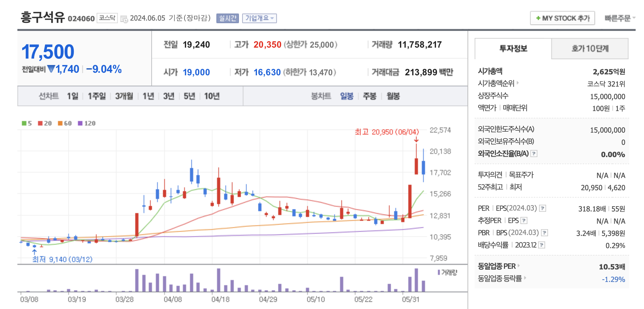The image size is (644, 309).
Task: Click the 거래대금 value 213,899 백만
Action: [429, 72]
